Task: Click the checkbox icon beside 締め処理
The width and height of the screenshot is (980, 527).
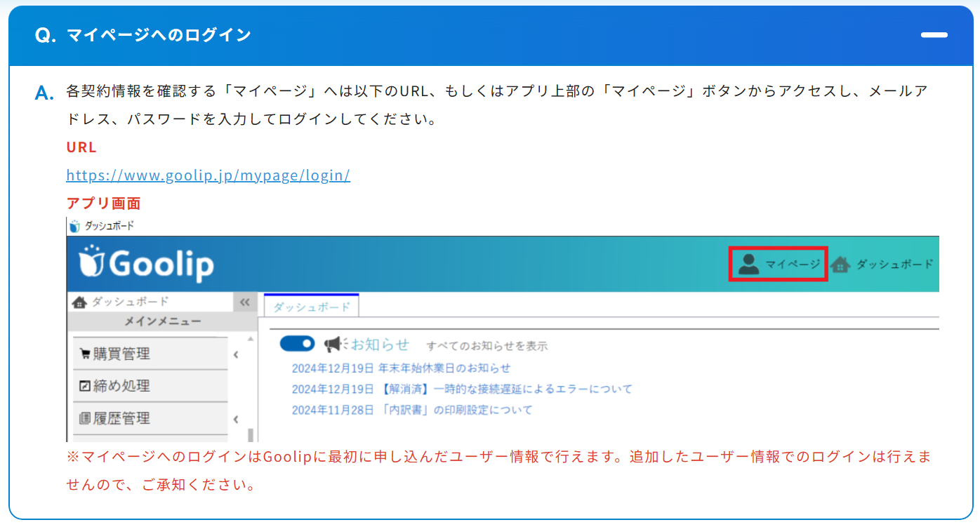Action: (x=85, y=386)
